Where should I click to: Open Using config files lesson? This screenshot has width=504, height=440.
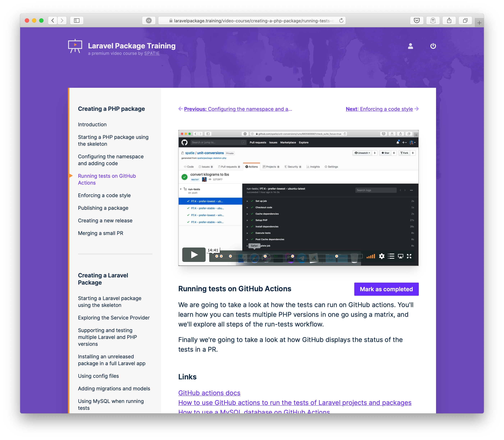tap(98, 376)
